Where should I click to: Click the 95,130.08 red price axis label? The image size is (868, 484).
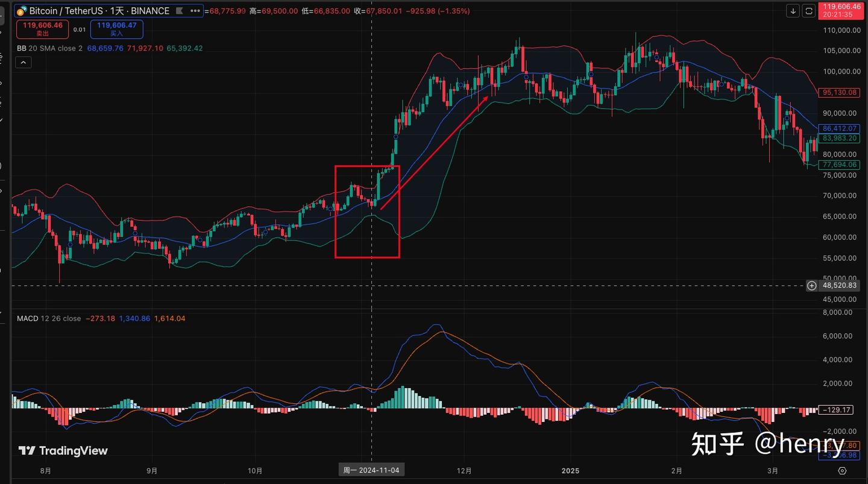pyautogui.click(x=840, y=92)
